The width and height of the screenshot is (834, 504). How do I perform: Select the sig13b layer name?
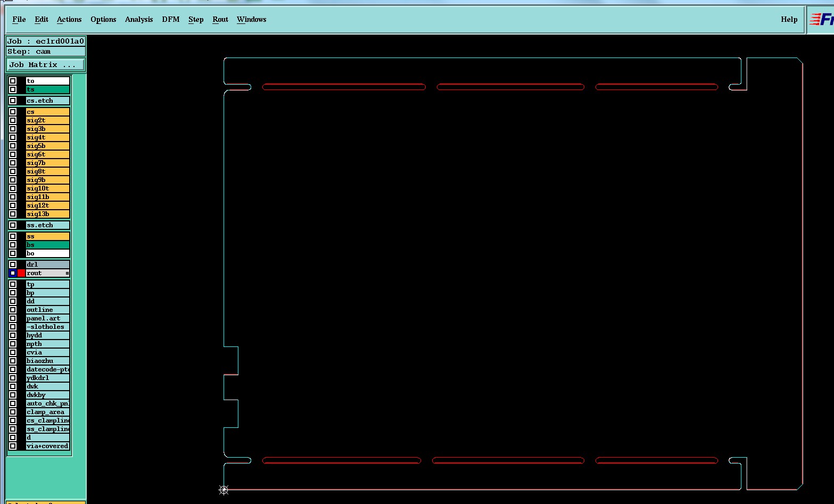click(47, 214)
